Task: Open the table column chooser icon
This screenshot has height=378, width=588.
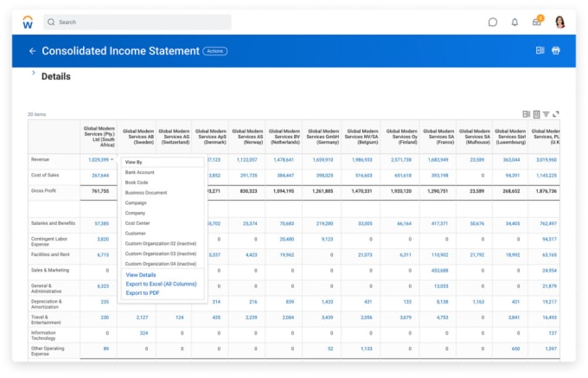Action: [537, 114]
